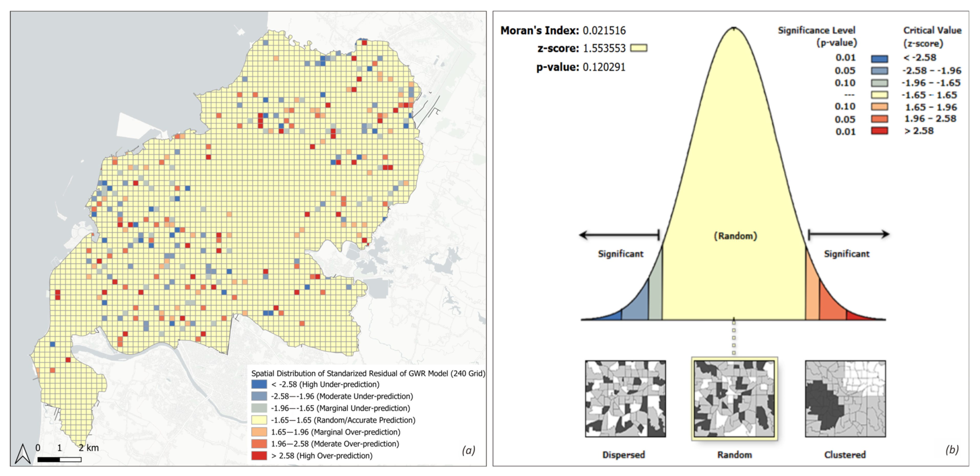This screenshot has height=476, width=980.
Task: Click the right-pointing significance arrow
Action: pos(849,234)
